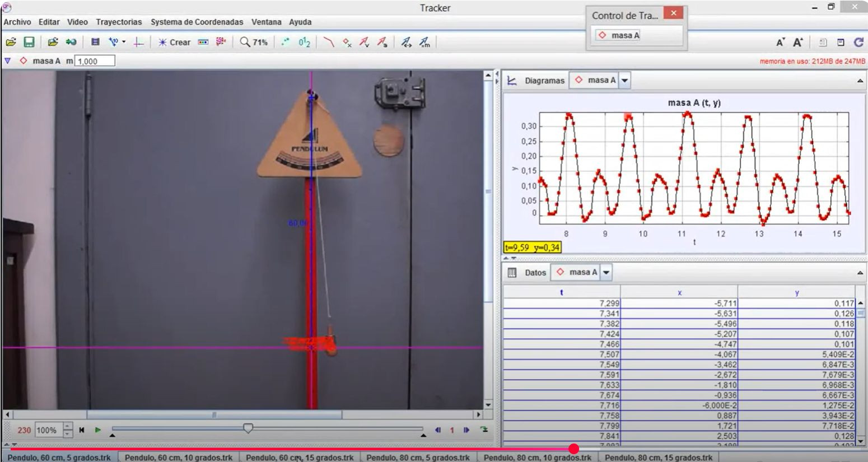
Task: Click the calibration tools icon
Action: coord(115,42)
